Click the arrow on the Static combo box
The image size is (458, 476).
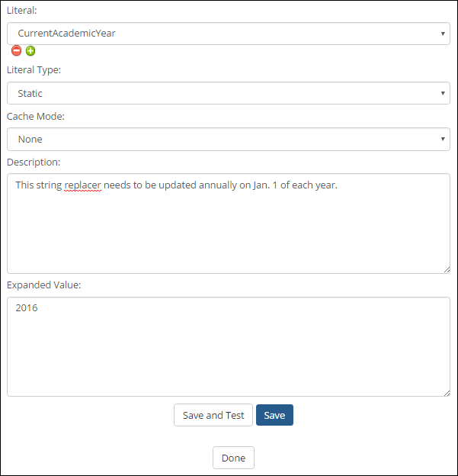tap(443, 93)
